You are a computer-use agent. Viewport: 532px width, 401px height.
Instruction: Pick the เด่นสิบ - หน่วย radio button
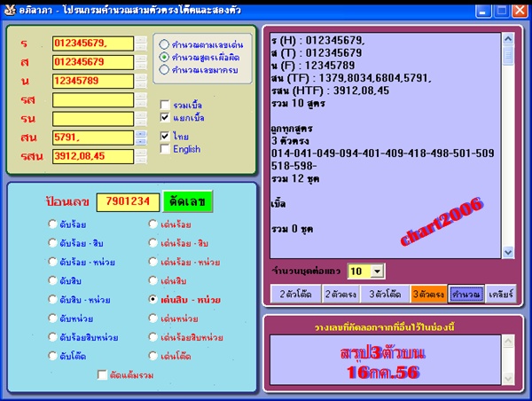[x=153, y=300]
